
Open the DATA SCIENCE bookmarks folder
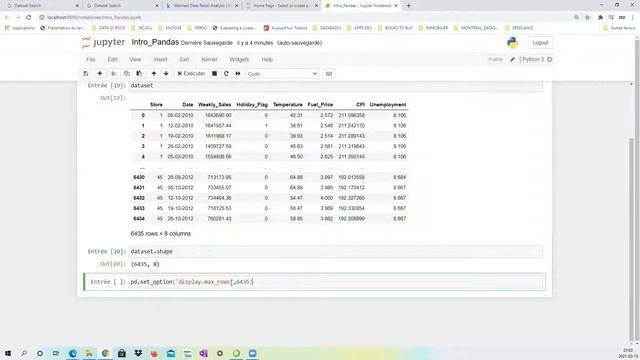[109, 28]
